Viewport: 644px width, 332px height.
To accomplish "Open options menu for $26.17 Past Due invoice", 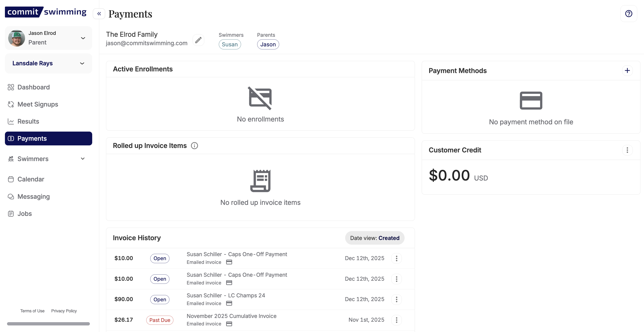I will (396, 320).
